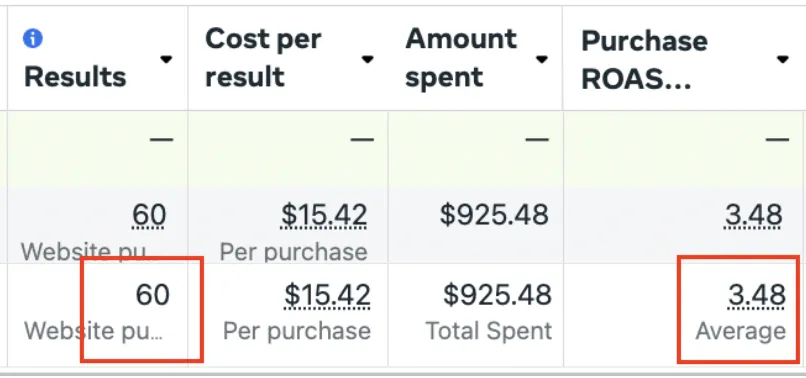Click the Amount spent column header
Screen dimensions: 806x378
coord(461,58)
